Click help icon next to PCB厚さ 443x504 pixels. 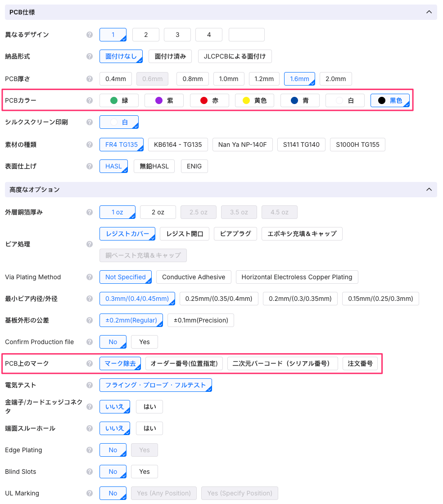(90, 79)
